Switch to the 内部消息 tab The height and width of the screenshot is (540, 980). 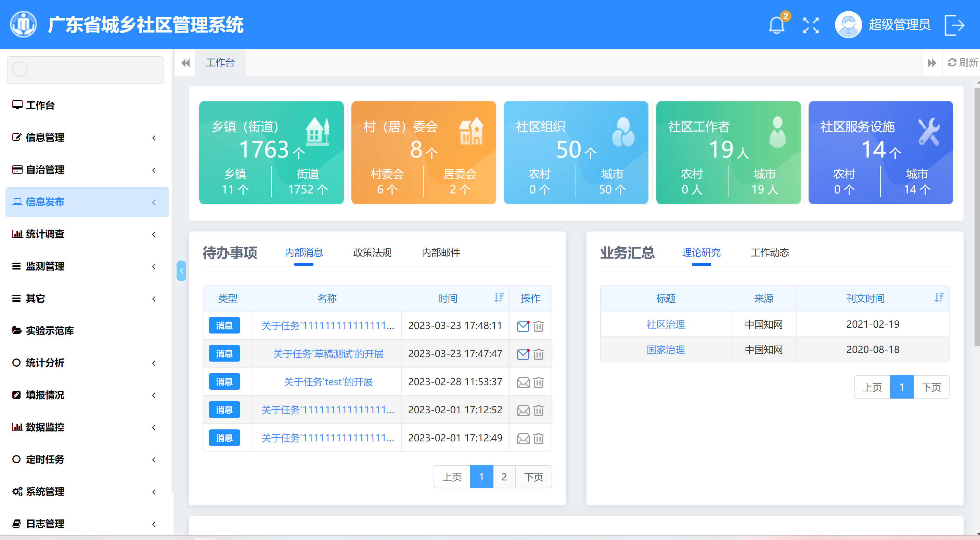pos(304,252)
